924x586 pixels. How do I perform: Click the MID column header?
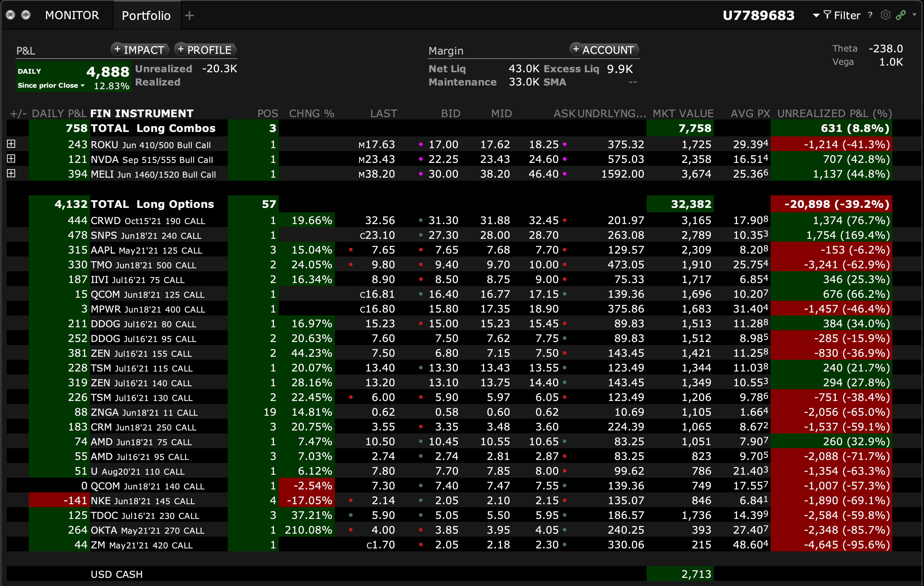tap(501, 114)
